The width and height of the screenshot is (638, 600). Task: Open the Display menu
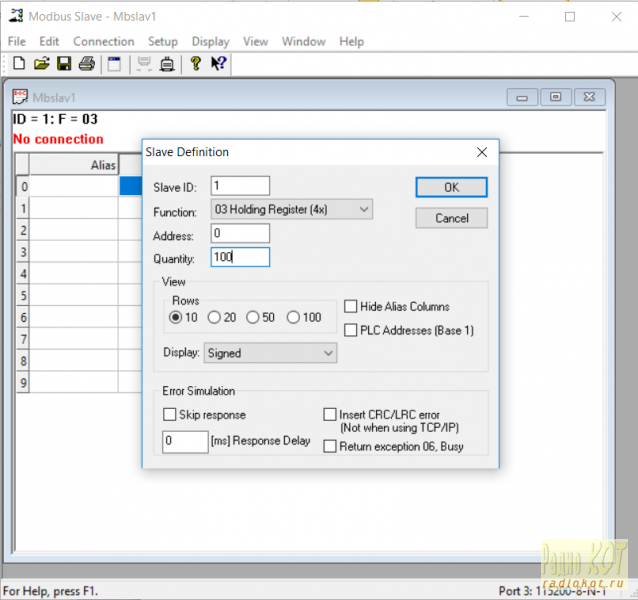[210, 41]
